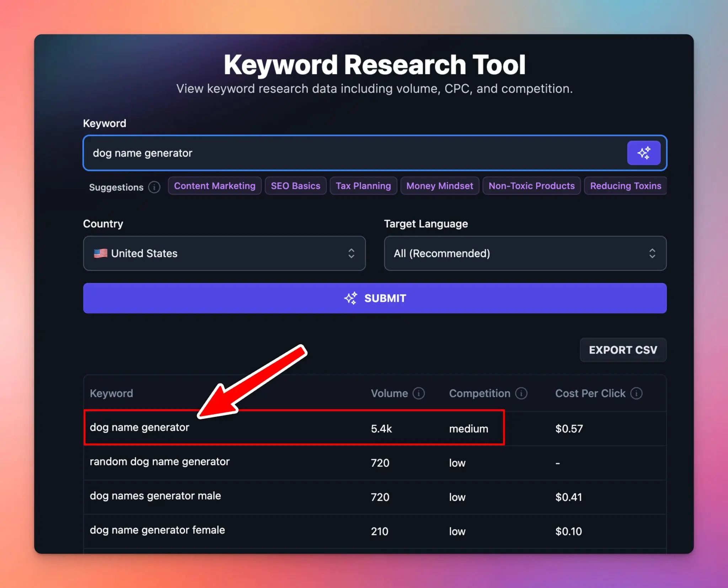
Task: Click the sparkle AI button in keyword field
Action: 643,153
